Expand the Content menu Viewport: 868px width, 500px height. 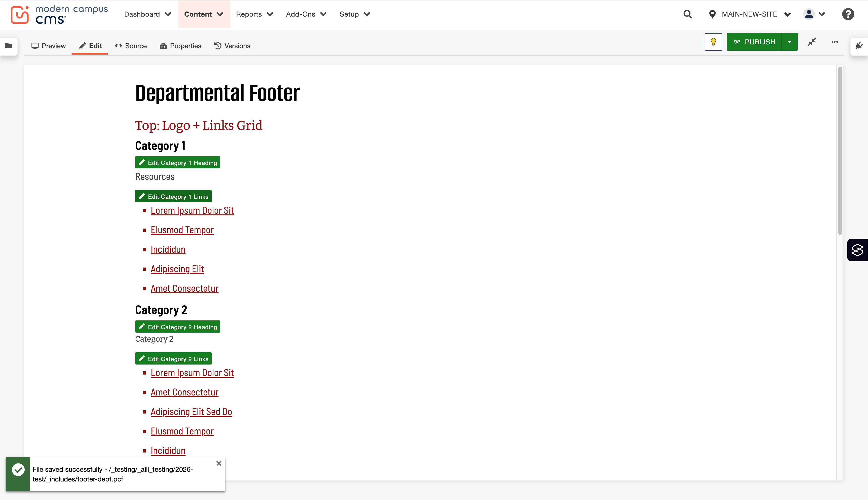(204, 14)
